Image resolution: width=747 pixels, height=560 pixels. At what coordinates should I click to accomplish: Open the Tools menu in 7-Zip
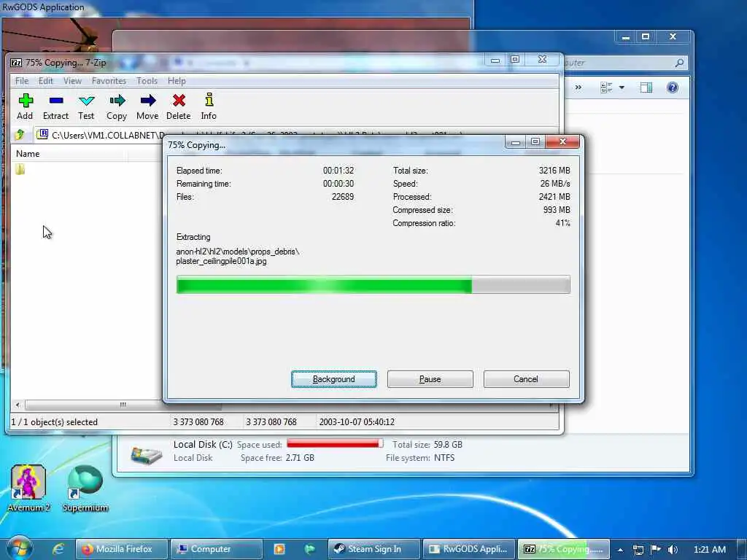click(x=147, y=81)
